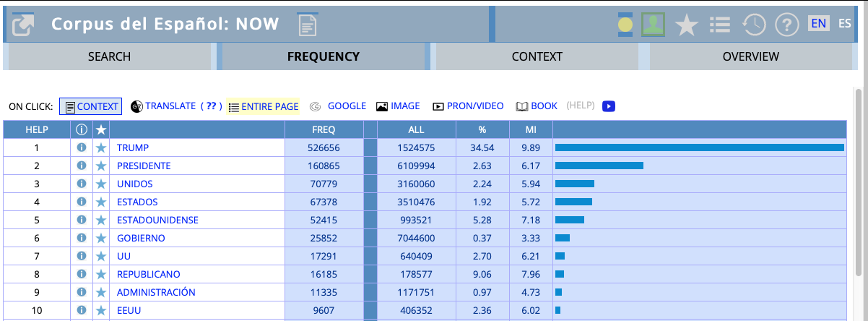Click the ALL column header

415,129
